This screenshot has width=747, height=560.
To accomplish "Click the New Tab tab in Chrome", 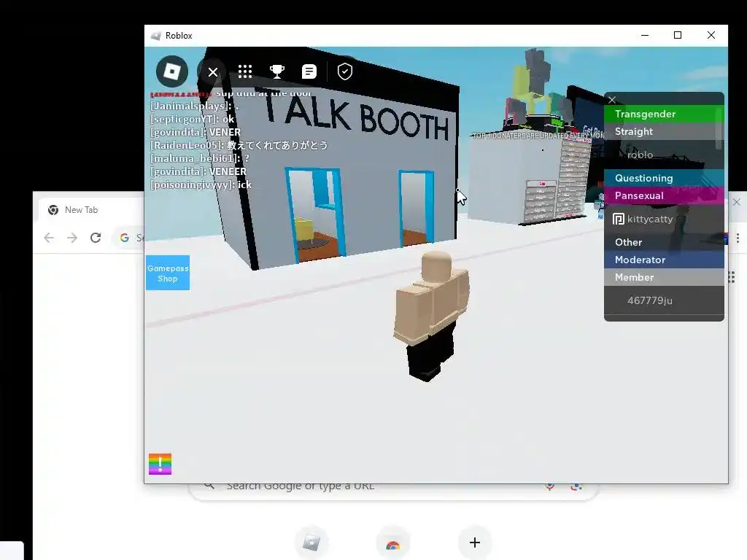I will pos(90,210).
